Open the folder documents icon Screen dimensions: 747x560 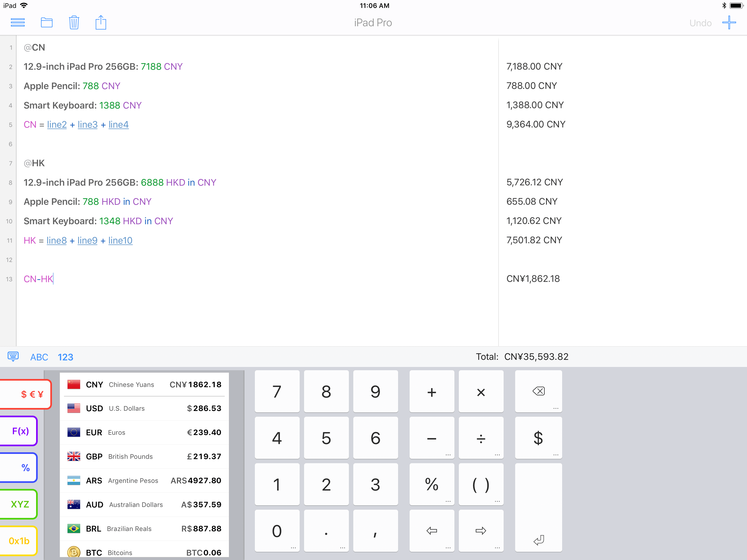tap(46, 23)
